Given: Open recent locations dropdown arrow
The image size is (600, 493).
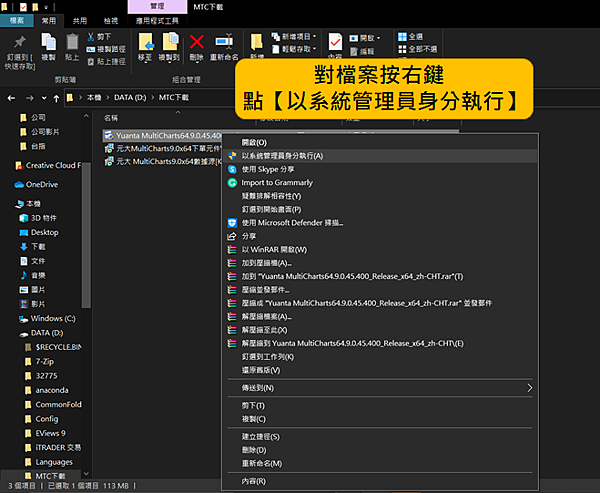Looking at the screenshot, I should point(44,98).
